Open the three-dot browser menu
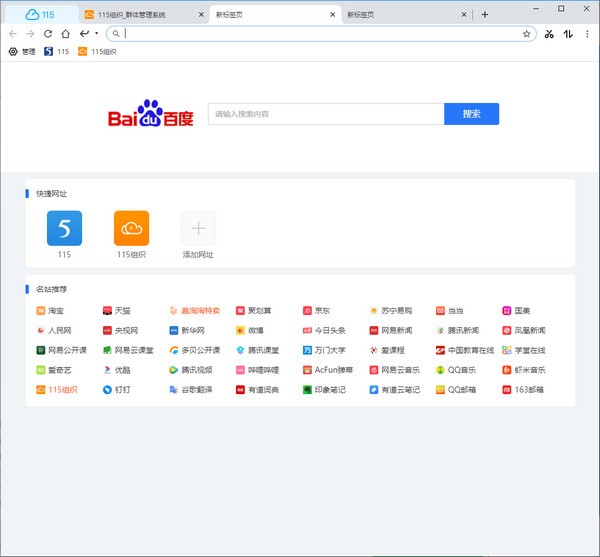This screenshot has width=600, height=557. tap(587, 34)
